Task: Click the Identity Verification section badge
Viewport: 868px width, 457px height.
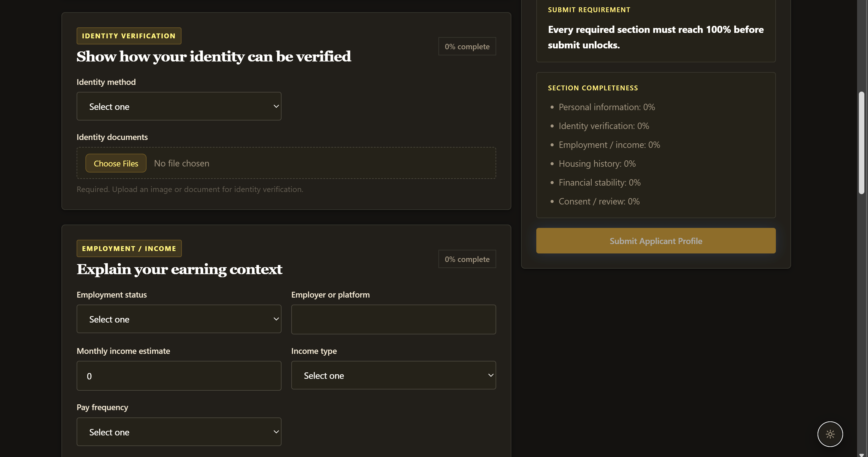Action: tap(129, 36)
